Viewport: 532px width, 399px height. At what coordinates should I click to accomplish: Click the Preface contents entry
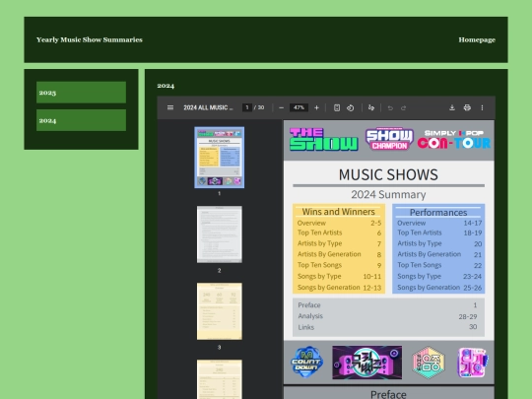(x=387, y=305)
